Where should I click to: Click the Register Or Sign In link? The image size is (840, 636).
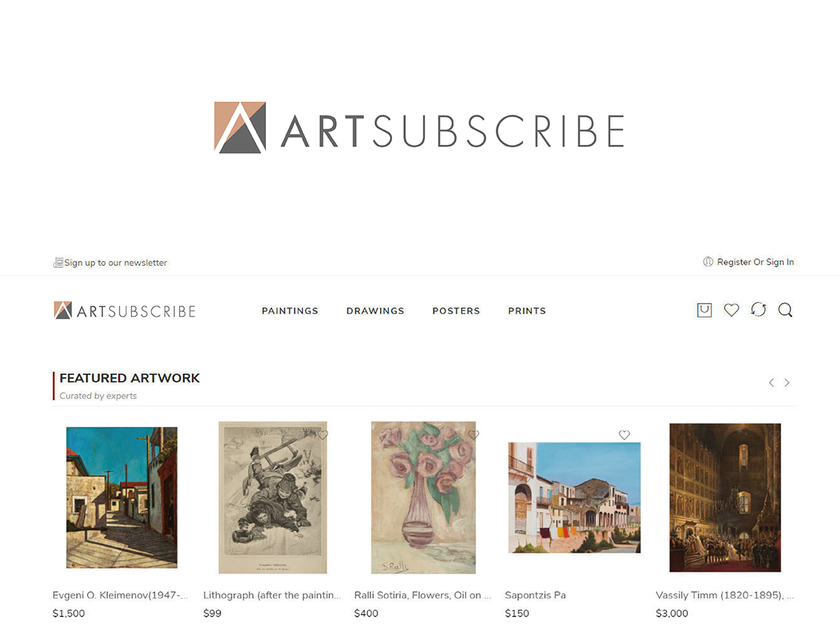pos(755,262)
